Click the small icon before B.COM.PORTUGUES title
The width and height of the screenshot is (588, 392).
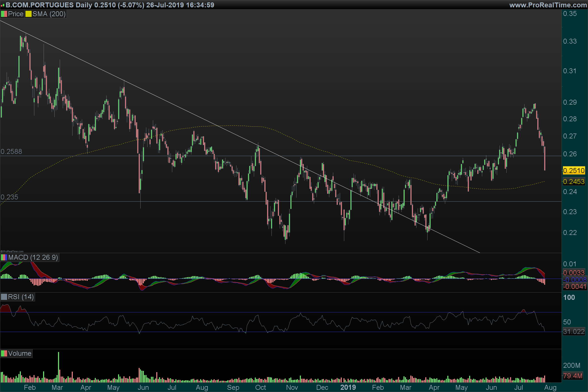point(2,5)
